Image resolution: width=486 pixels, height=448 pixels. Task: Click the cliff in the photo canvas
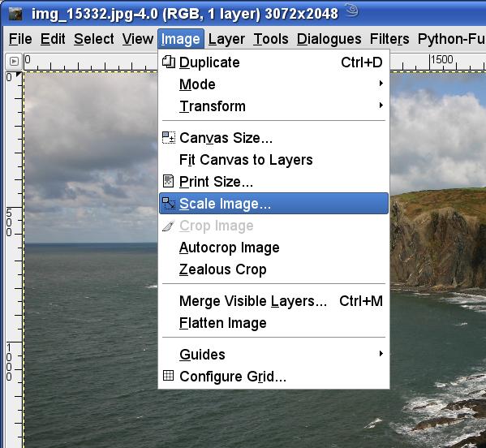439,239
